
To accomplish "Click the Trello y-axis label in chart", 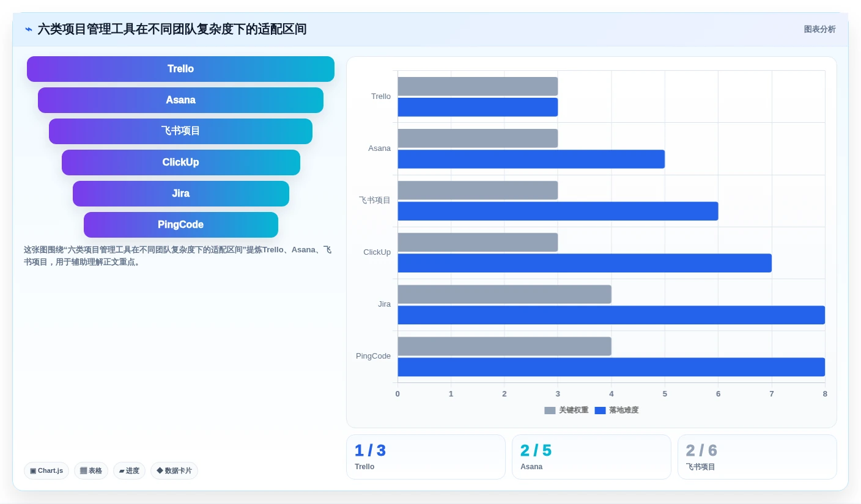I will (x=380, y=97).
